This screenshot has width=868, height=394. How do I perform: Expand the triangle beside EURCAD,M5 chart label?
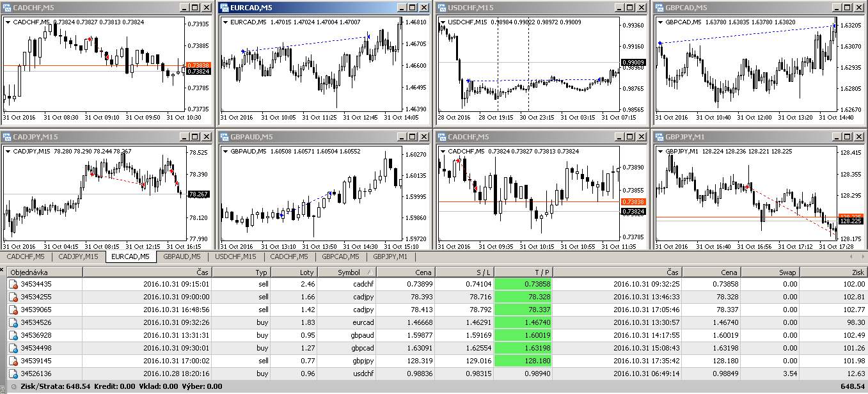pyautogui.click(x=225, y=22)
